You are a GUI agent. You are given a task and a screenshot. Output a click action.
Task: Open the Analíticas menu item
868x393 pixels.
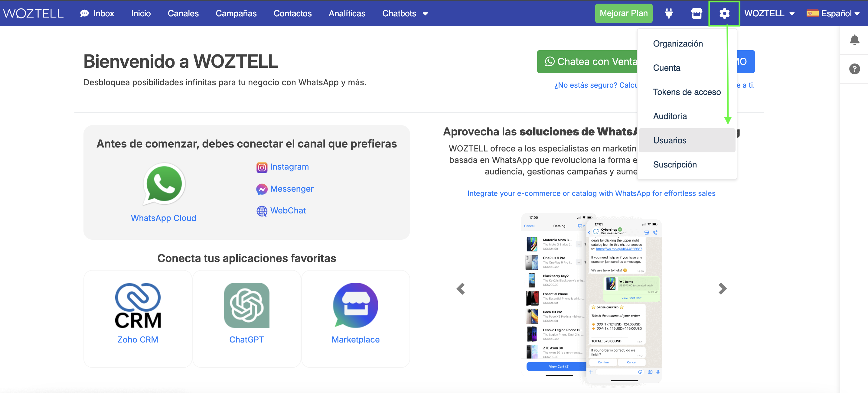click(347, 14)
